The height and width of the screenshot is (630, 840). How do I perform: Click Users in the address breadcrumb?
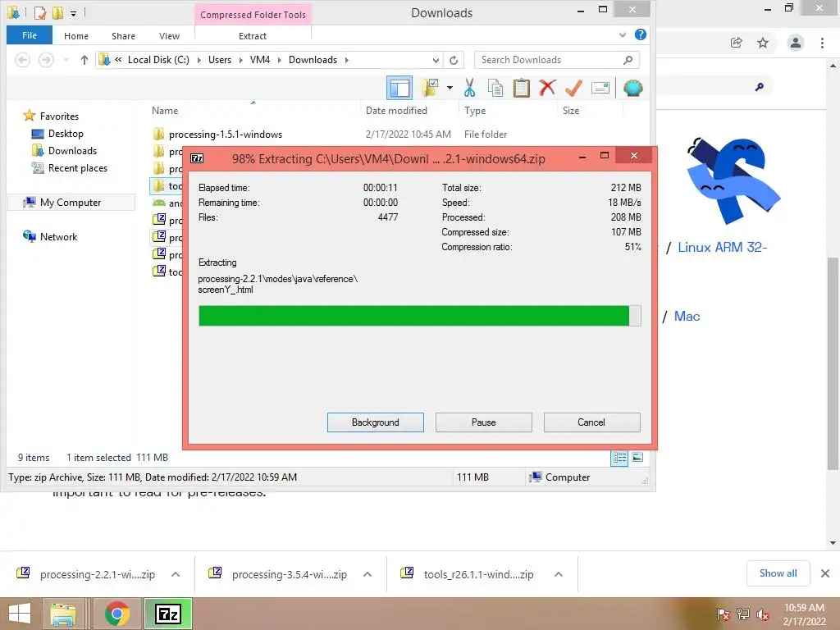click(x=220, y=60)
